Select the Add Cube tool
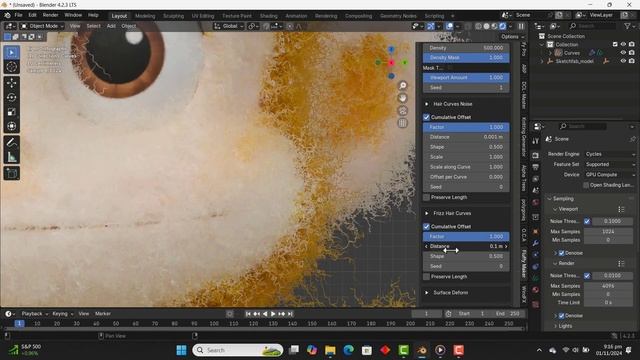This screenshot has height=360, width=640. (x=11, y=173)
